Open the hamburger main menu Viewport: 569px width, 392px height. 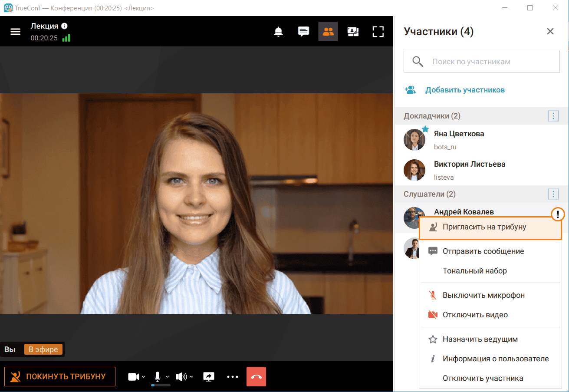pyautogui.click(x=16, y=32)
